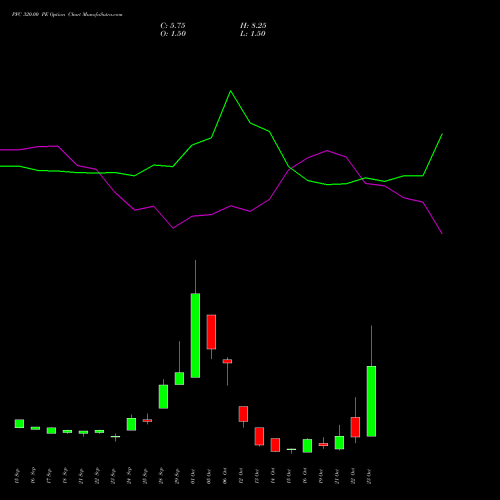
Task: Select the tallest green candlestick above 01 Oct
Action: (x=195, y=335)
